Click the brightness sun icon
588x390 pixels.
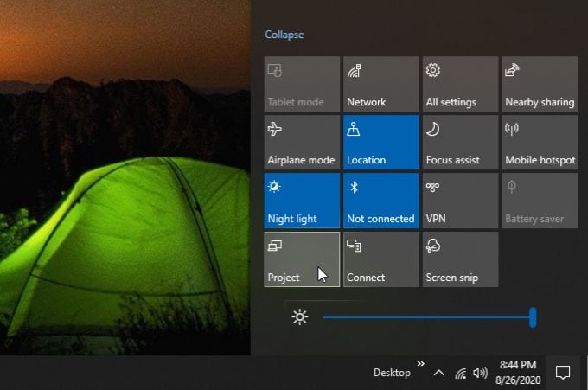pos(300,317)
